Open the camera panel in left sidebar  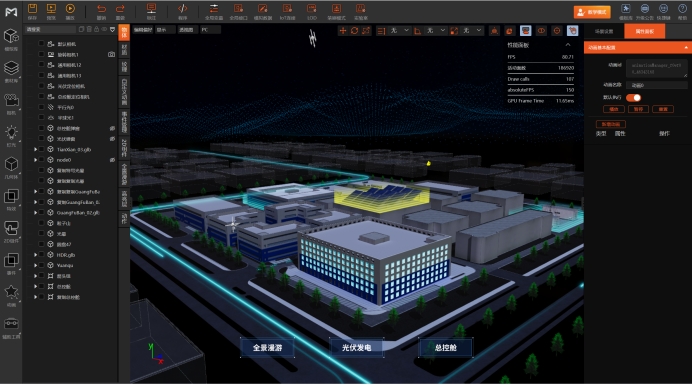[11, 101]
